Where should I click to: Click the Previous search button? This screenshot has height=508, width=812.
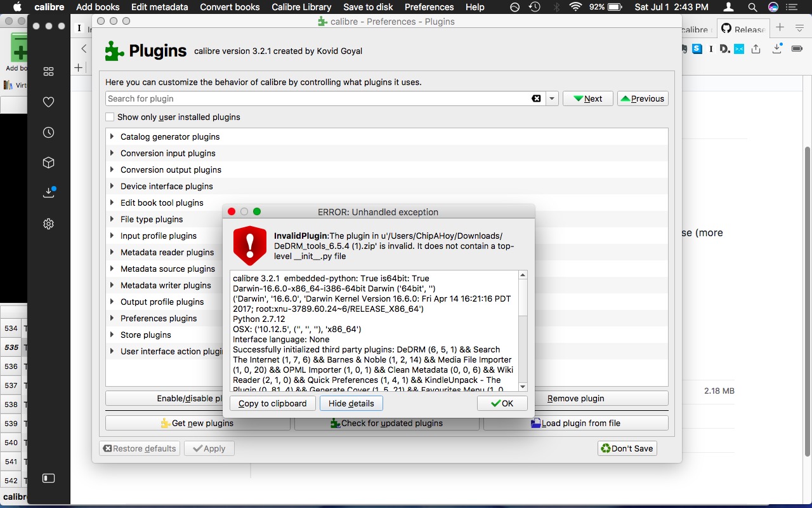click(643, 98)
